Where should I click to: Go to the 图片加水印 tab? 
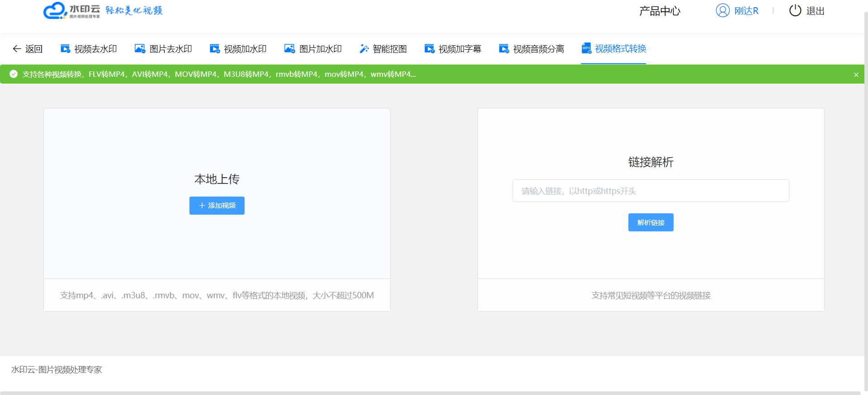point(313,49)
